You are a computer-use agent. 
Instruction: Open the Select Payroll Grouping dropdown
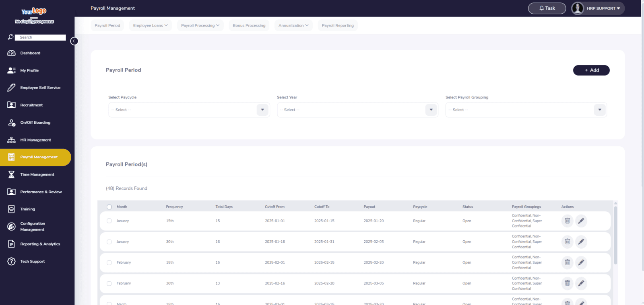point(526,110)
